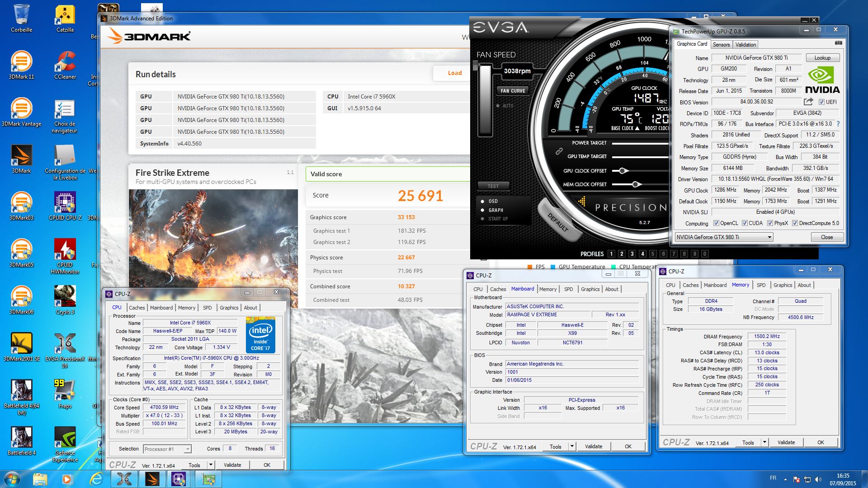Open Tools dropdown arrow in CPU-Z CPU window

coord(211,465)
